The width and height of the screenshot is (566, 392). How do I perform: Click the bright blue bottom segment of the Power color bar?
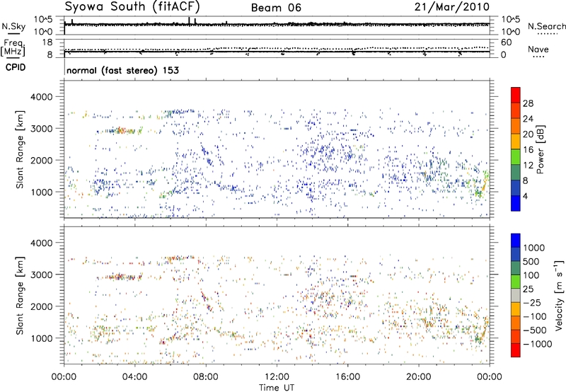516,203
